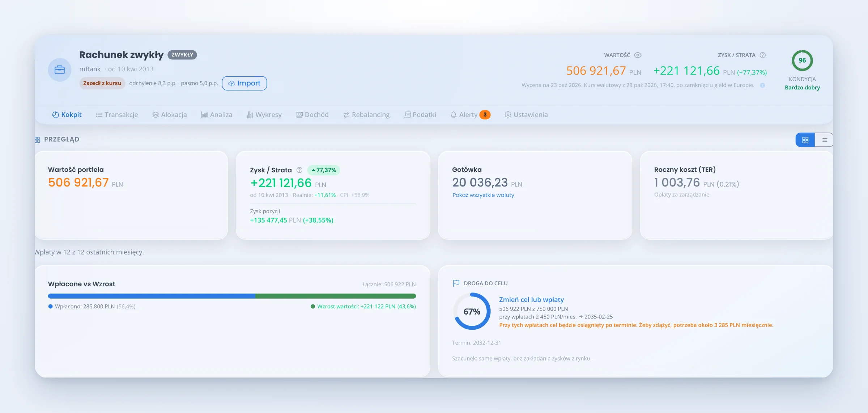Open the Ustawienia tab

coord(526,115)
